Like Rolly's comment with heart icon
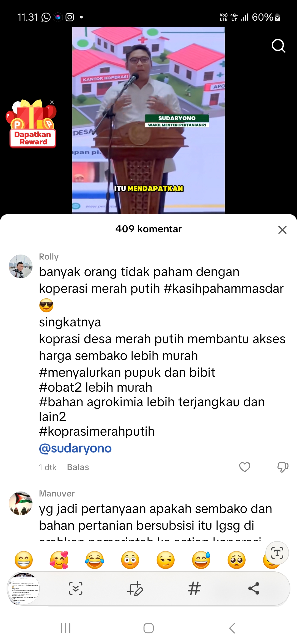Viewport: 297px width, 644px height. pos(244,467)
